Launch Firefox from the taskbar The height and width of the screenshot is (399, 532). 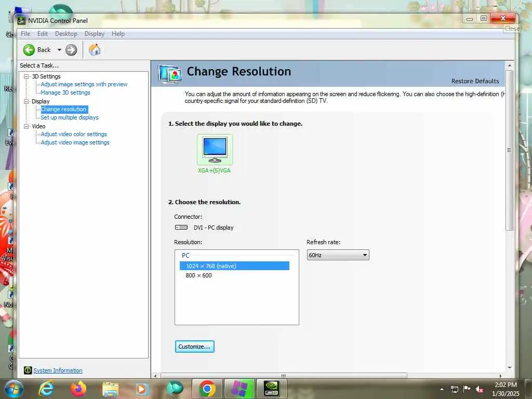coord(78,389)
